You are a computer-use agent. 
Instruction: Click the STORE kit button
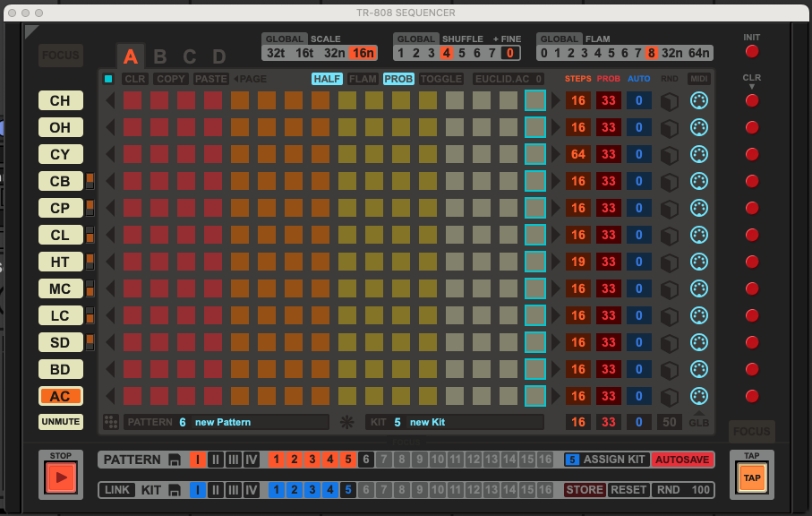point(585,490)
